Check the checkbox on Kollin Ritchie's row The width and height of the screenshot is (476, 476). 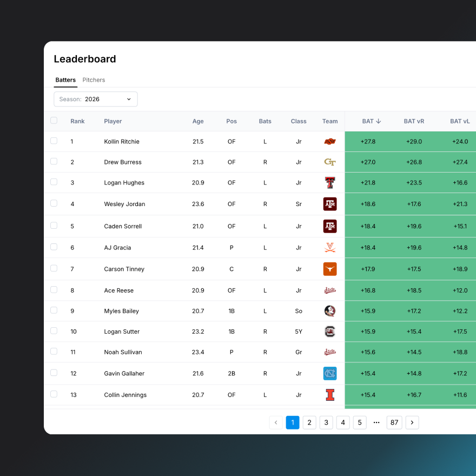pyautogui.click(x=54, y=140)
